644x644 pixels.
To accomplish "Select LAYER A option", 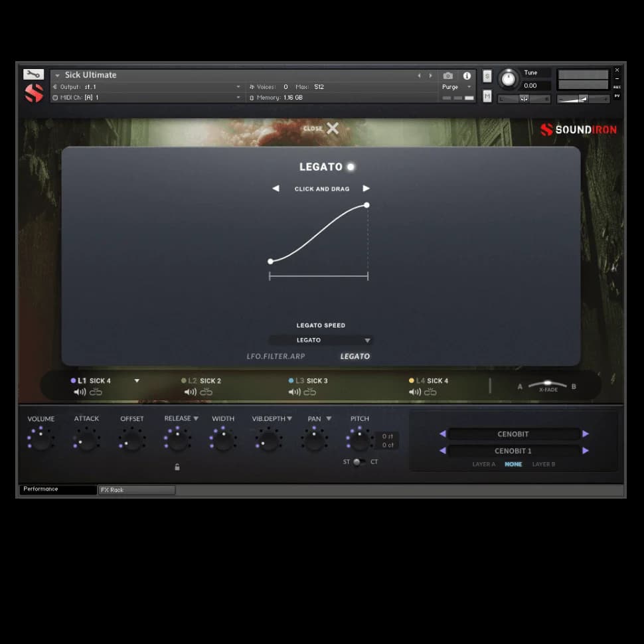I will (483, 465).
